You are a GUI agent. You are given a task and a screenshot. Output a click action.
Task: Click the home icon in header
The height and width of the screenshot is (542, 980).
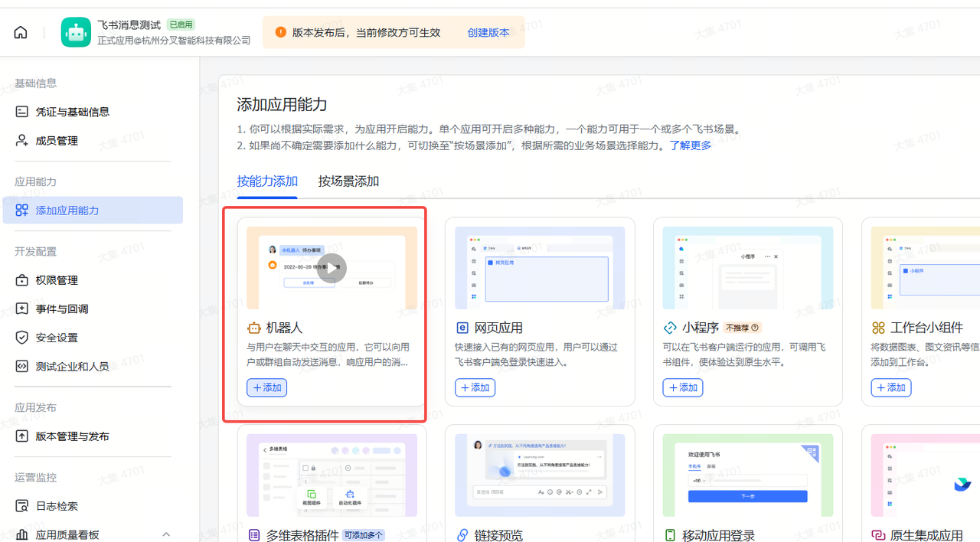(x=21, y=32)
